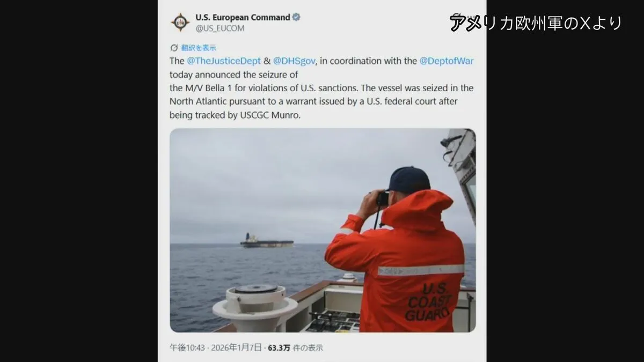Screen dimensions: 644x362
Task: Click the U.S. European Command display name
Action: tap(243, 17)
